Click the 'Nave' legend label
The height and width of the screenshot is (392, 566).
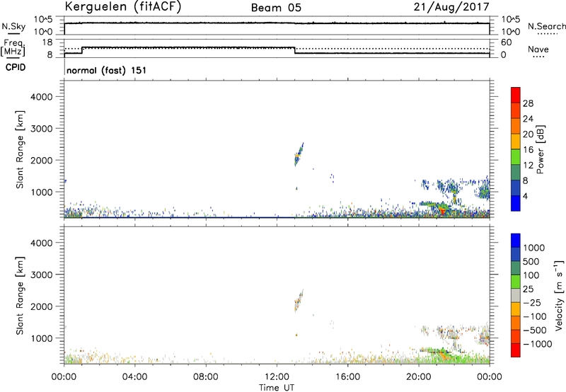point(538,50)
